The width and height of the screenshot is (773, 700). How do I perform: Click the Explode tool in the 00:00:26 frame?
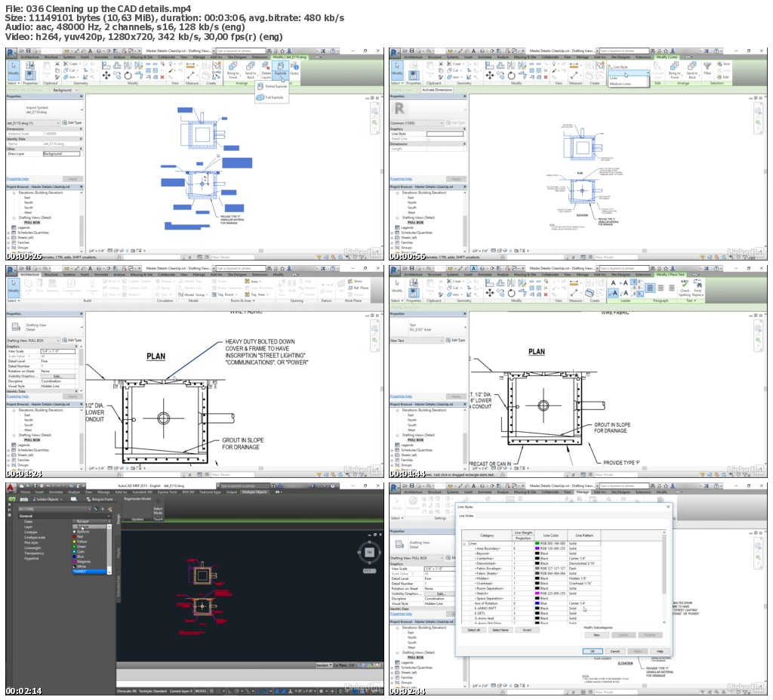point(281,69)
